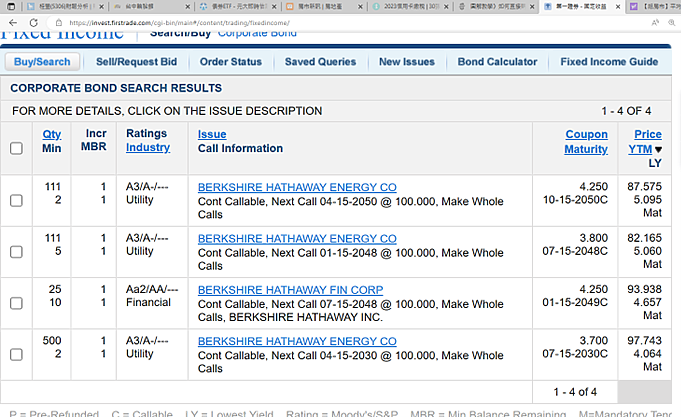
Task: Sort results by the Price link
Action: 648,134
